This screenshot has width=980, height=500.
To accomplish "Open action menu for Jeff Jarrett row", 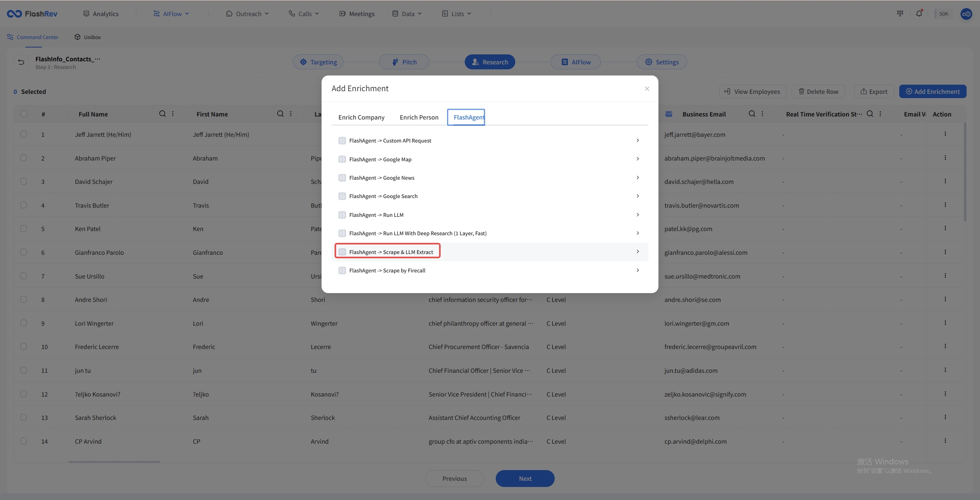I will point(945,134).
